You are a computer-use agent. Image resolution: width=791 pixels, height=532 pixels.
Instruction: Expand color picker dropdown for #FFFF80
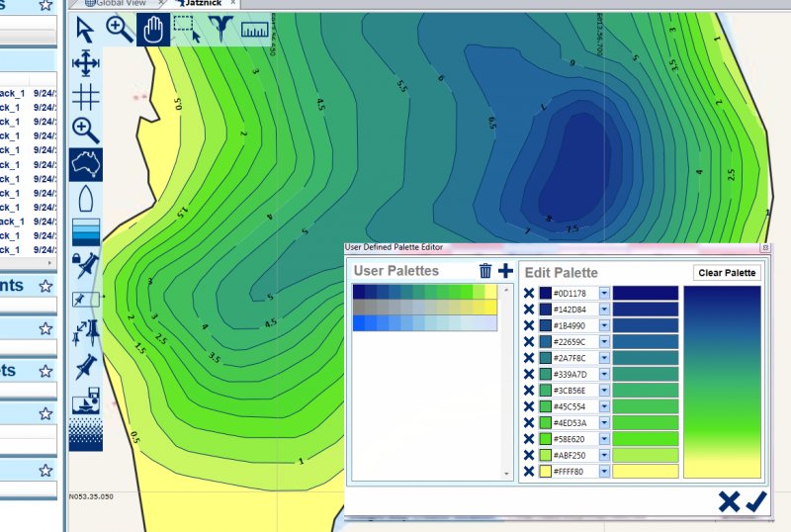(604, 472)
